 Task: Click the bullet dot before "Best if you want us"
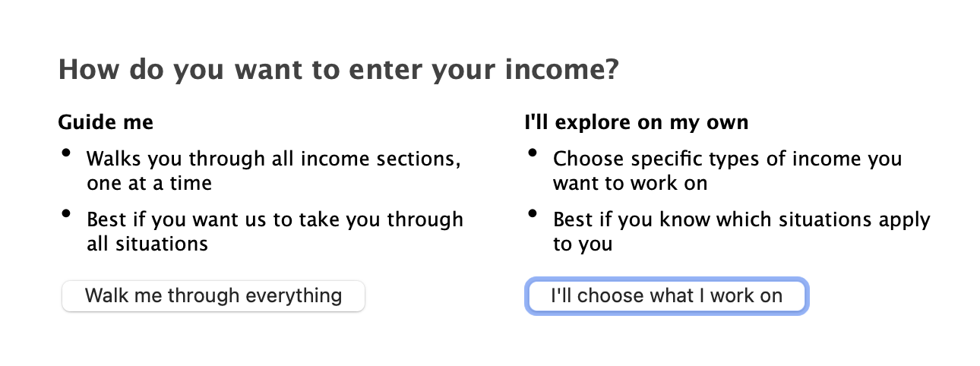point(67,214)
